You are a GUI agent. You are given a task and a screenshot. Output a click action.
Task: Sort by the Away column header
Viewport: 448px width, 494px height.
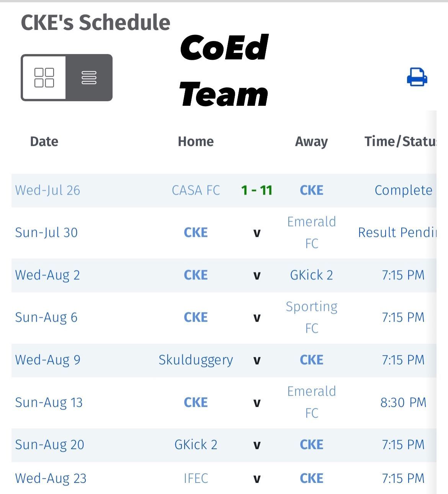[312, 142]
